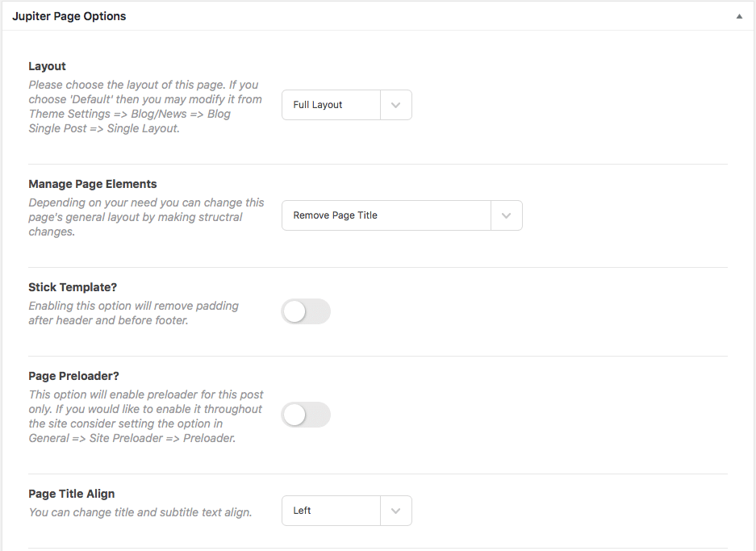
Task: Click the remove padding description text
Action: click(134, 313)
